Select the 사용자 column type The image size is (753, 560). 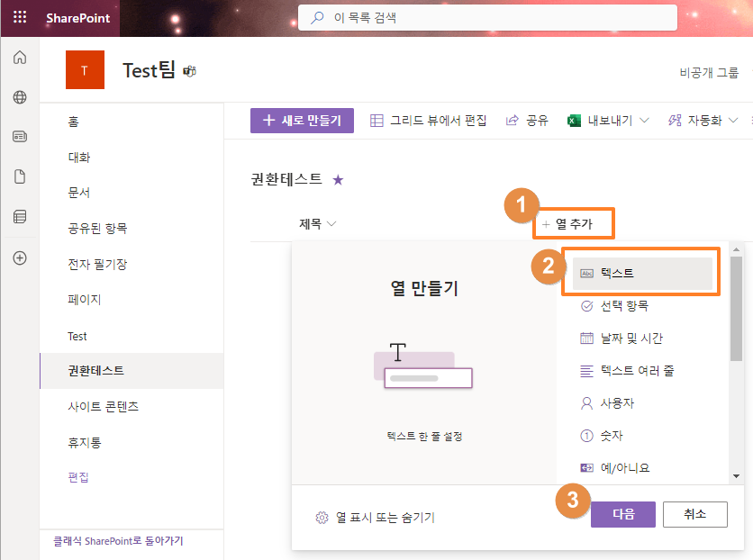pos(642,403)
